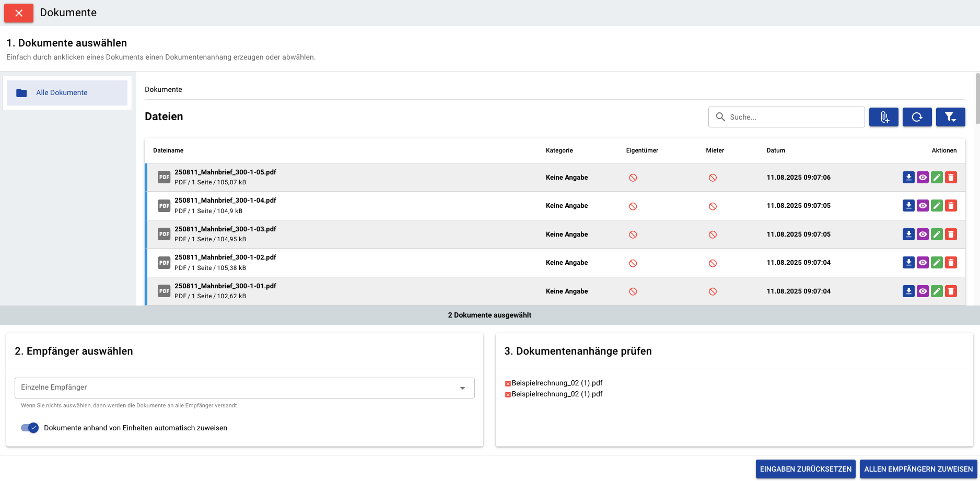This screenshot has height=481, width=980.
Task: Click Allen Empfängern zuweisen button
Action: click(918, 469)
